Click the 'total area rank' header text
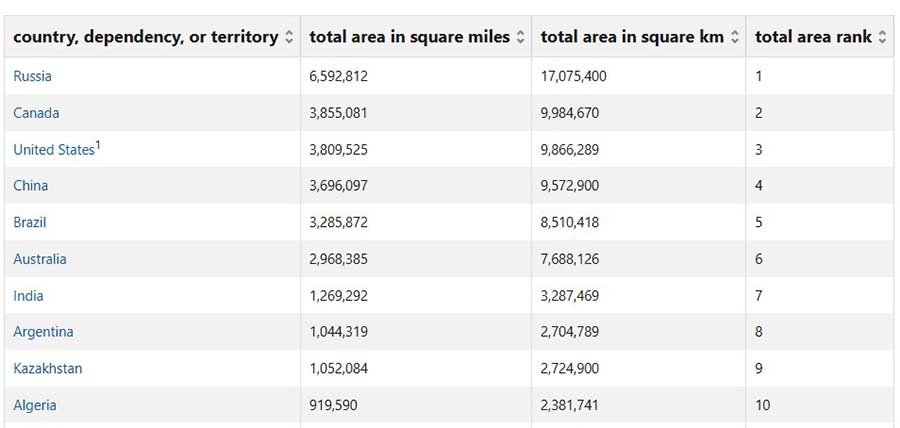 813,37
